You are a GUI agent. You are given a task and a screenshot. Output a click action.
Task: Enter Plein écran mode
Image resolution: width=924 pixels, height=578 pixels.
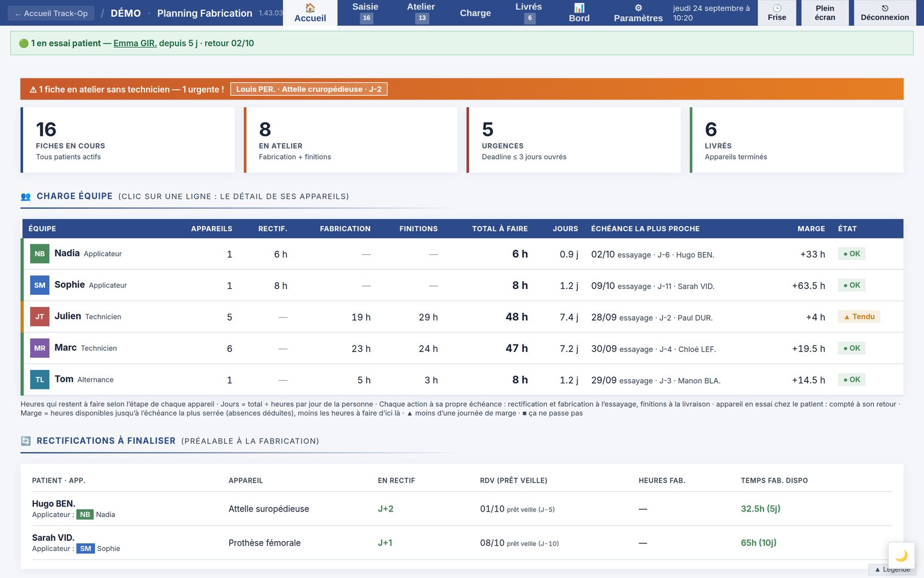[825, 13]
